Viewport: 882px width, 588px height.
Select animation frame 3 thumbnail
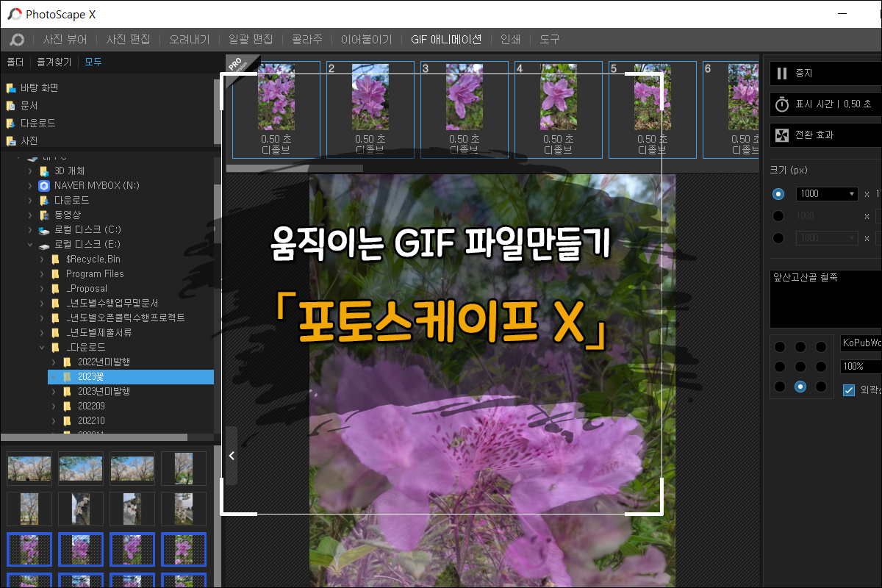pyautogui.click(x=465, y=110)
